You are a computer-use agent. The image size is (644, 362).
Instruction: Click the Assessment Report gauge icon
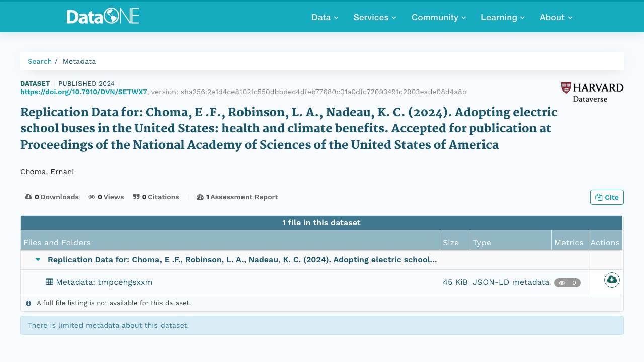click(200, 197)
